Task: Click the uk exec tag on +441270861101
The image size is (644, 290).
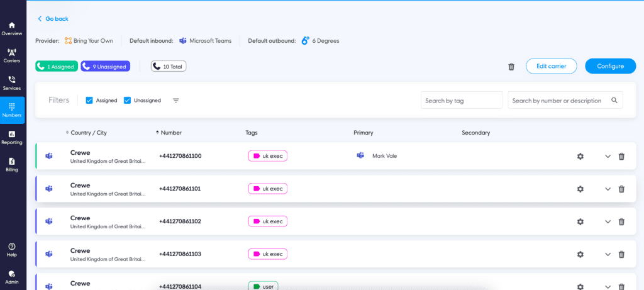Action: pos(268,189)
